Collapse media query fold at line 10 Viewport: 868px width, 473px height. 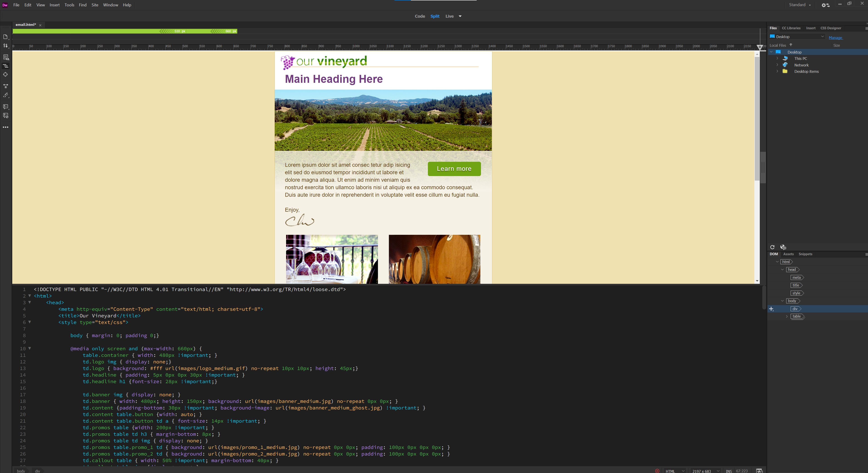tap(30, 348)
